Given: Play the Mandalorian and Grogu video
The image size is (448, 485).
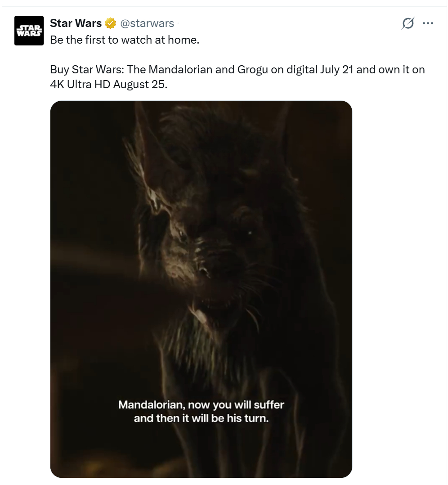Looking at the screenshot, I should 201,289.
